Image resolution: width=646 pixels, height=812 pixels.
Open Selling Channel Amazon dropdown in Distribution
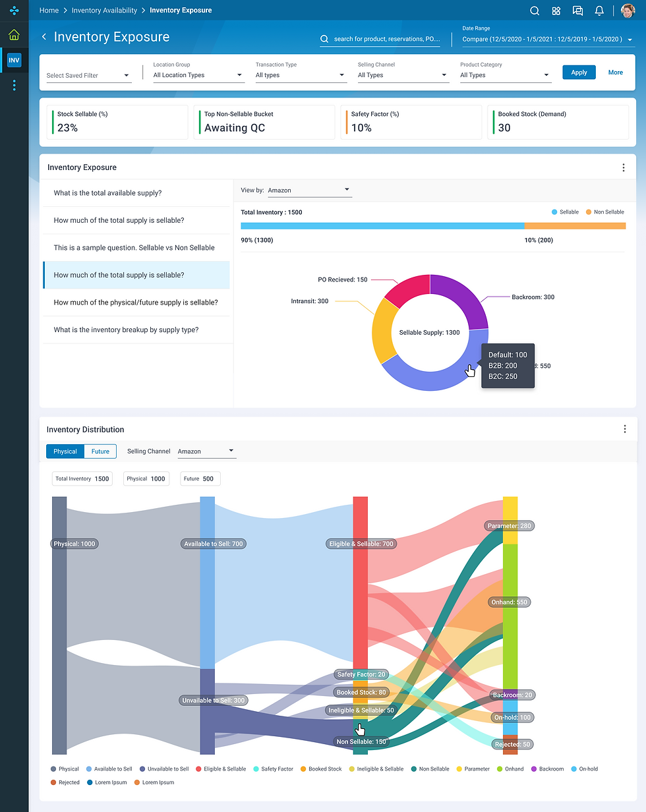point(207,451)
